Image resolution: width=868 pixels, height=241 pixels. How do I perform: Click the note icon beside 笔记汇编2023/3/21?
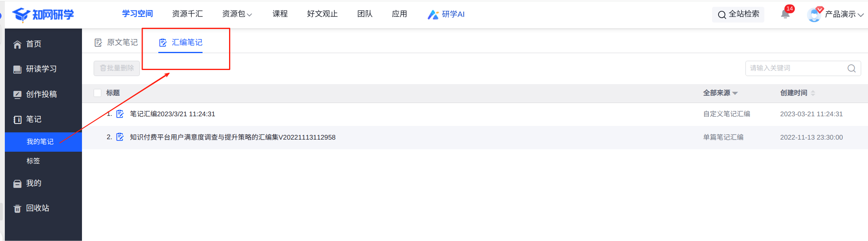120,114
